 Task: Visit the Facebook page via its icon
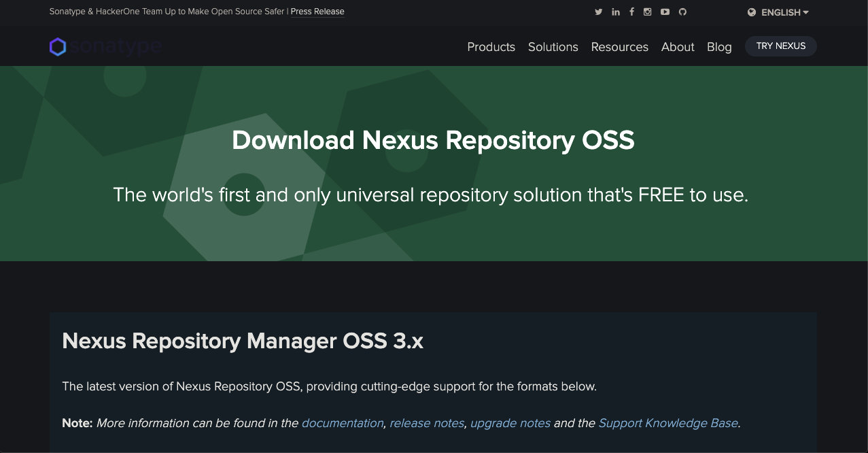click(x=631, y=12)
